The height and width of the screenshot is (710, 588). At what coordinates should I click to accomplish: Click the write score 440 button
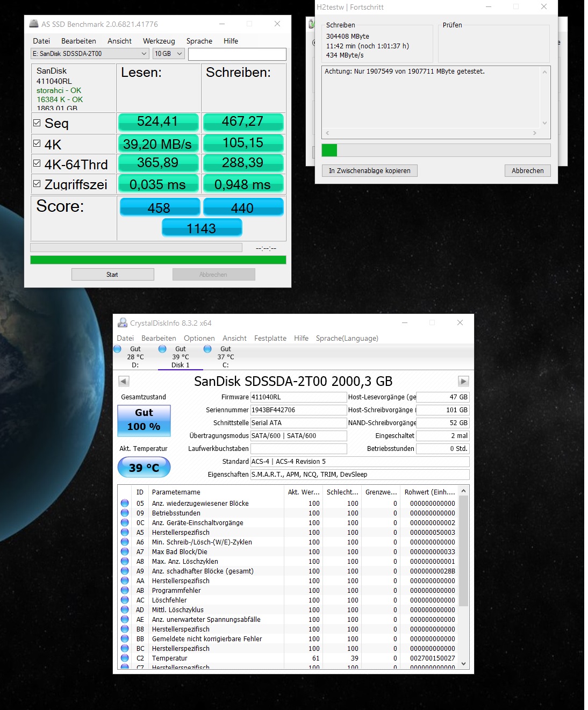(x=243, y=207)
